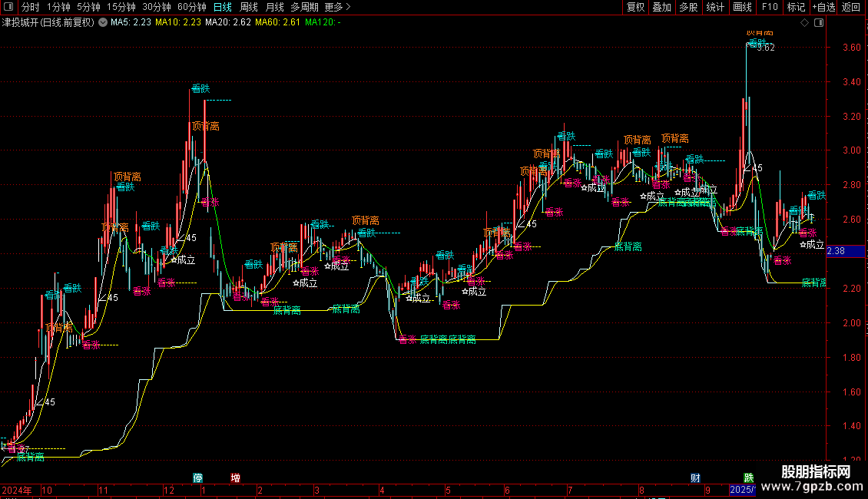This screenshot has width=868, height=499.
Task: Open the 画线 drawing tools
Action: (742, 7)
